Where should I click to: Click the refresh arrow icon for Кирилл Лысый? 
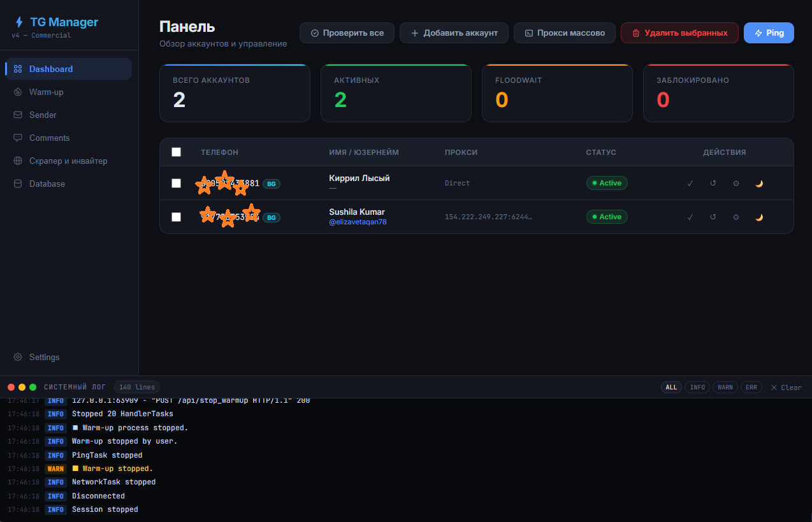coord(713,184)
